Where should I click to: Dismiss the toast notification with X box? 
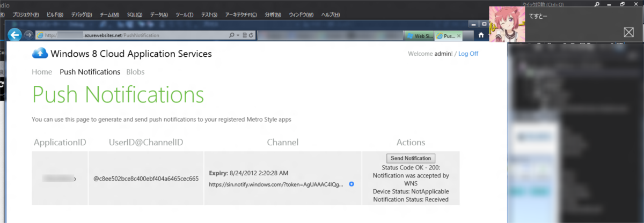tap(628, 32)
